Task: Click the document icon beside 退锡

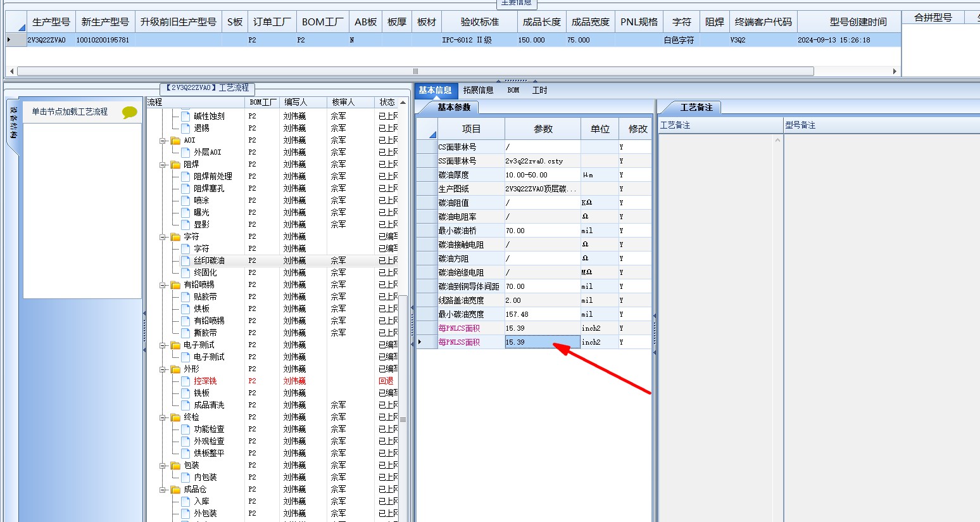Action: (185, 129)
